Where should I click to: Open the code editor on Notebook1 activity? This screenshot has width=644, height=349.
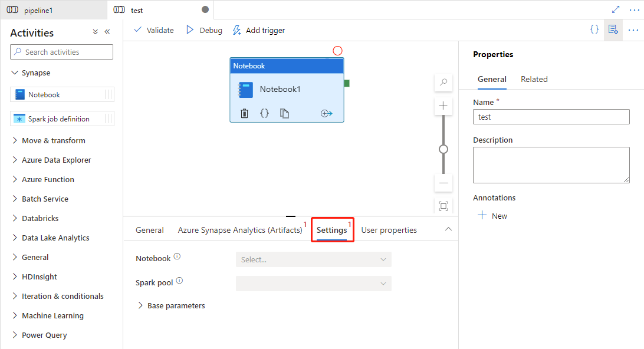[264, 113]
